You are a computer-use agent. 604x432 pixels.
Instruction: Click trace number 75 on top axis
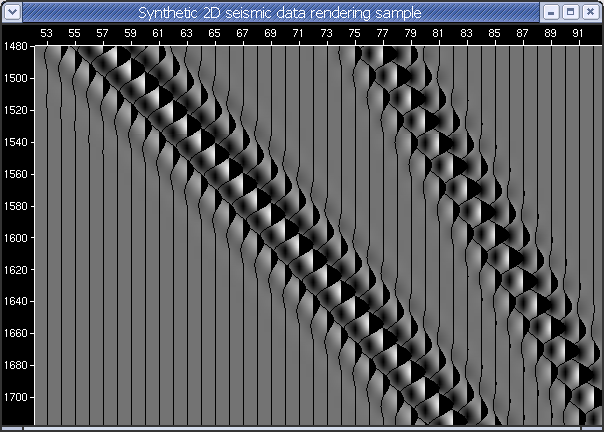pyautogui.click(x=354, y=34)
